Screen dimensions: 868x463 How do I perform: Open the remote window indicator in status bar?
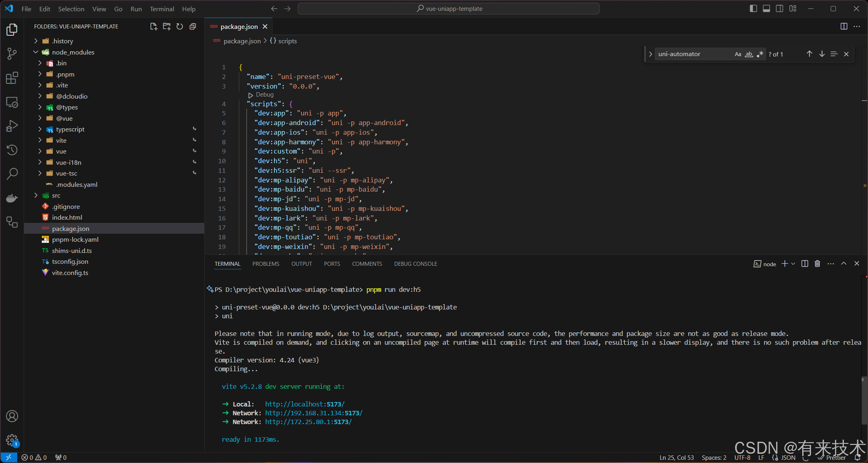tap(8, 457)
